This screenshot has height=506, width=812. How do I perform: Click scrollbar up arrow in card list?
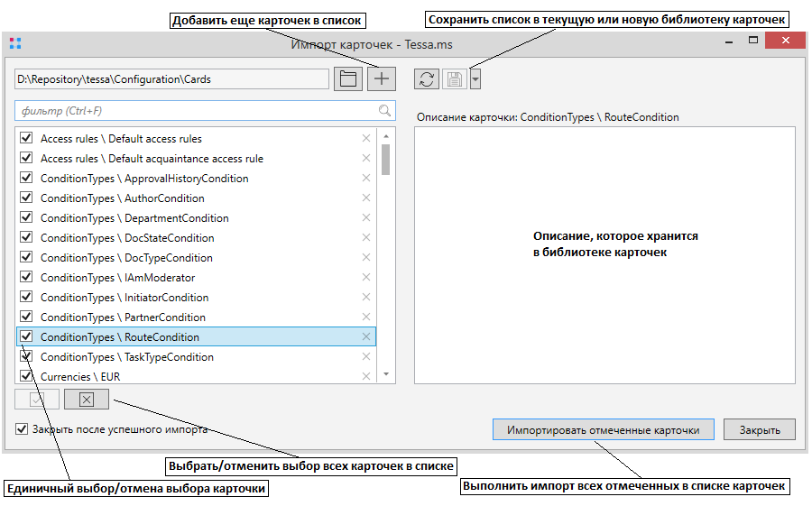386,136
